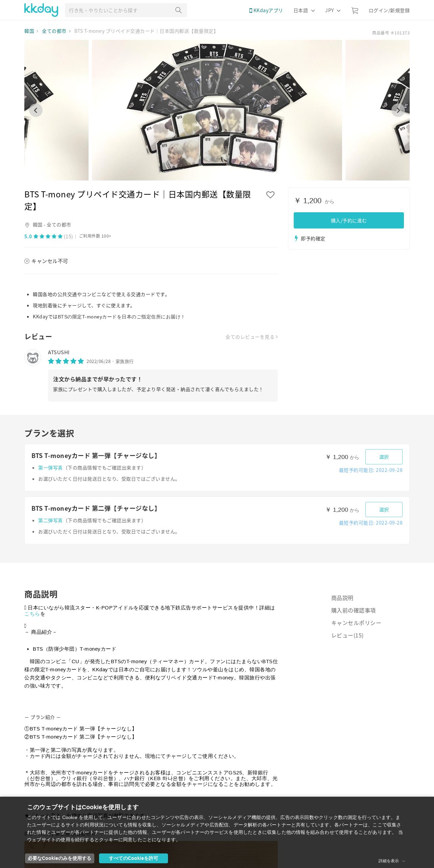Click the five-star rating 5.0
434x868 pixels.
coord(44,236)
